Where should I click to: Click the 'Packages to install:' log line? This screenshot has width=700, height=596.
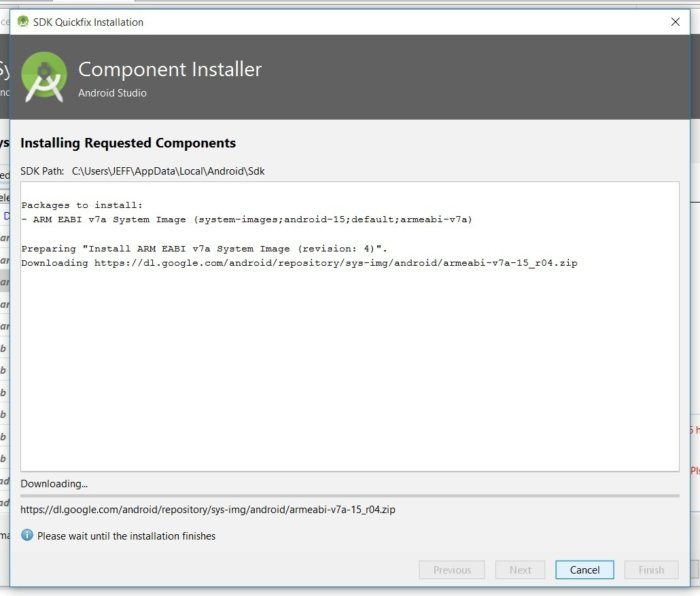click(82, 205)
